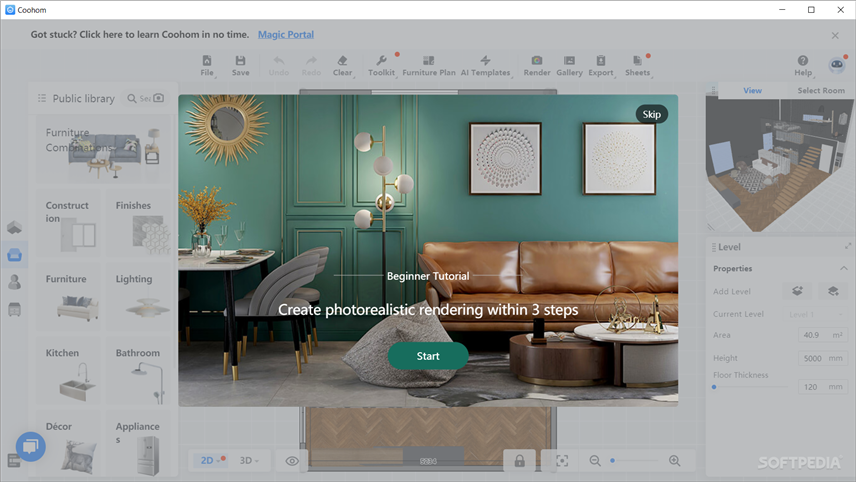Click the robot assistant avatar icon
Screen dimensions: 856x482
click(x=836, y=65)
